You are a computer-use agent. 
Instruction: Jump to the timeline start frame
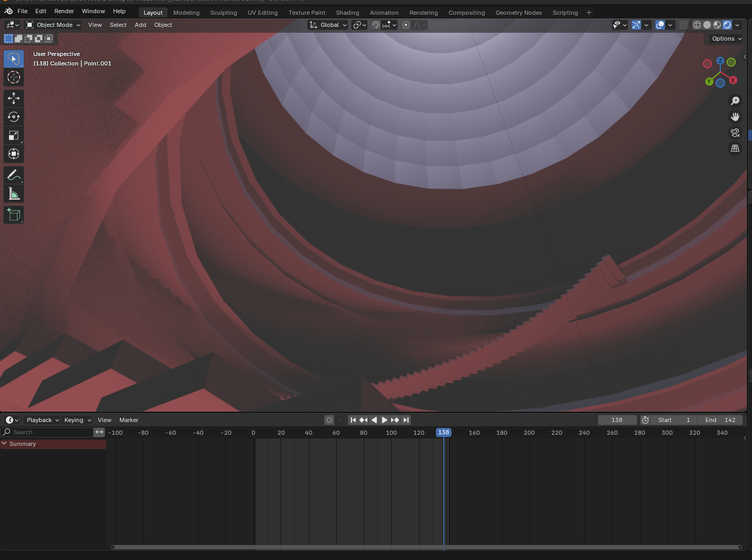[x=353, y=420]
